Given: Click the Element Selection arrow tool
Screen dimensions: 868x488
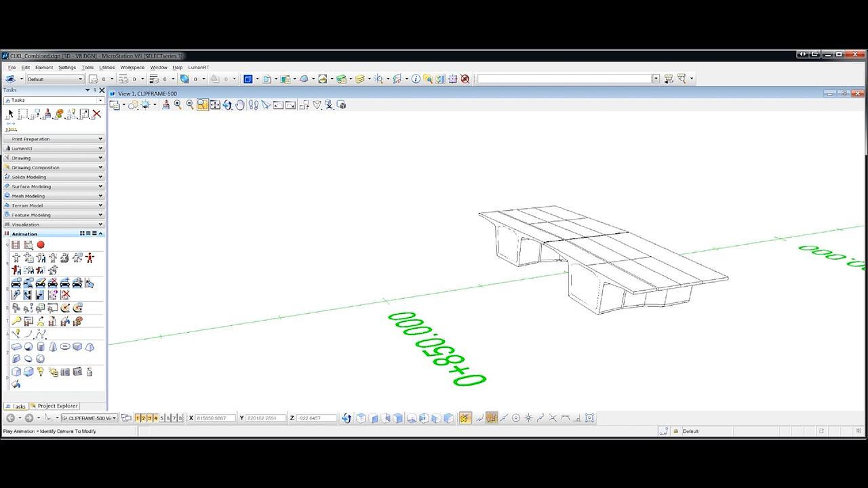Looking at the screenshot, I should [10, 114].
